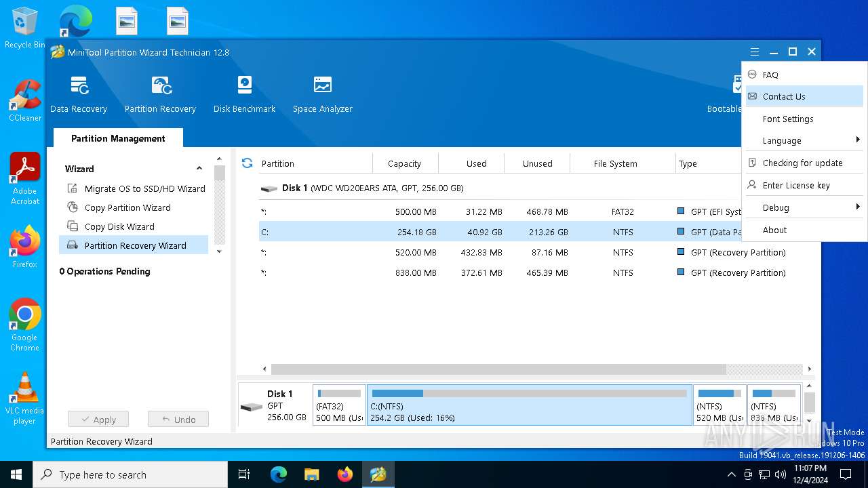Click the Migrate OS to SSD/HD Wizard icon
Image resolution: width=868 pixels, height=488 pixels.
72,188
